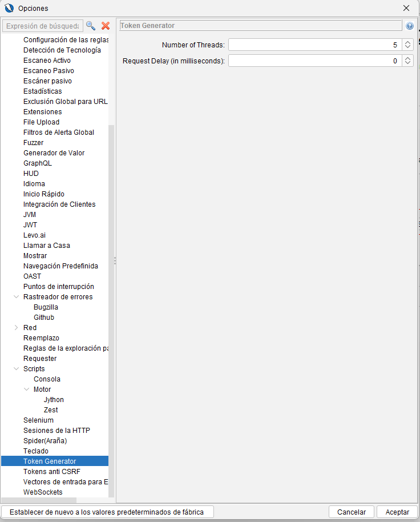Click the ZAP logo in title bar
This screenshot has width=420, height=522.
(x=9, y=8)
